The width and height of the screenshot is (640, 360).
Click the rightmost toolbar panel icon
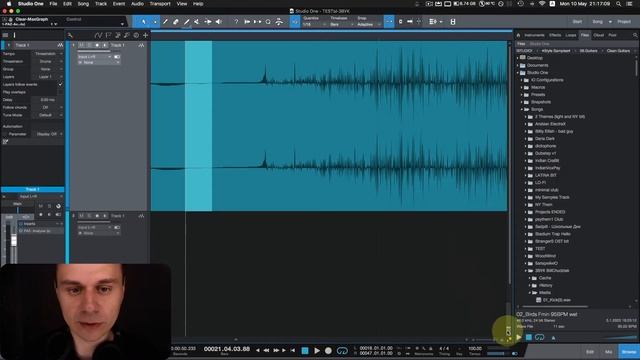coord(453,22)
